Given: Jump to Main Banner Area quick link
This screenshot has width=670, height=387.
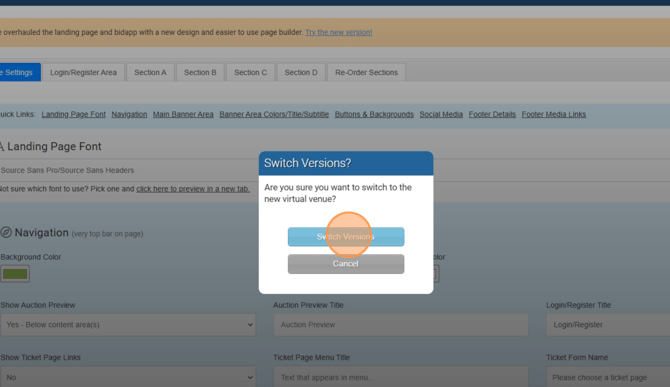Looking at the screenshot, I should (x=183, y=114).
